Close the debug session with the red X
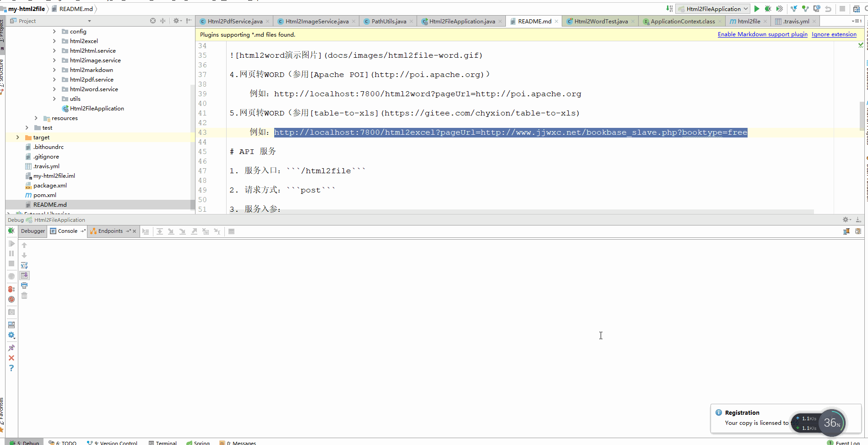The width and height of the screenshot is (868, 445). pos(11,358)
